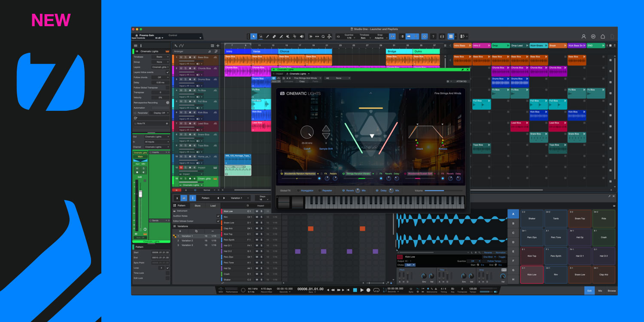
Task: Click the question mark help icon
Action: click(x=433, y=36)
